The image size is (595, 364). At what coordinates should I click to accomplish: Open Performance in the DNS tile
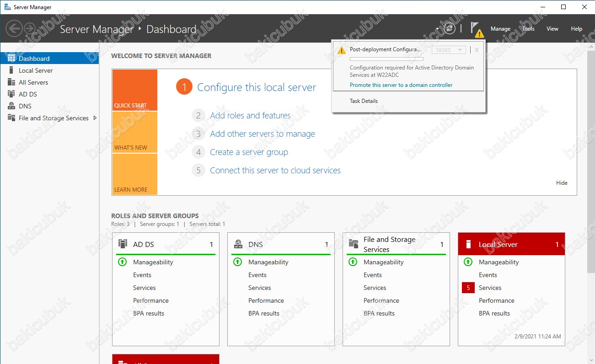266,300
